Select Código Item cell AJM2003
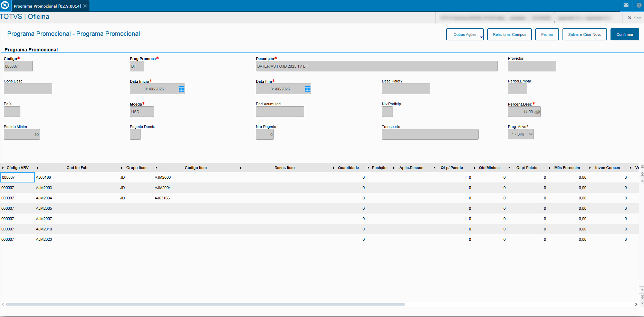644x317 pixels. pyautogui.click(x=196, y=177)
